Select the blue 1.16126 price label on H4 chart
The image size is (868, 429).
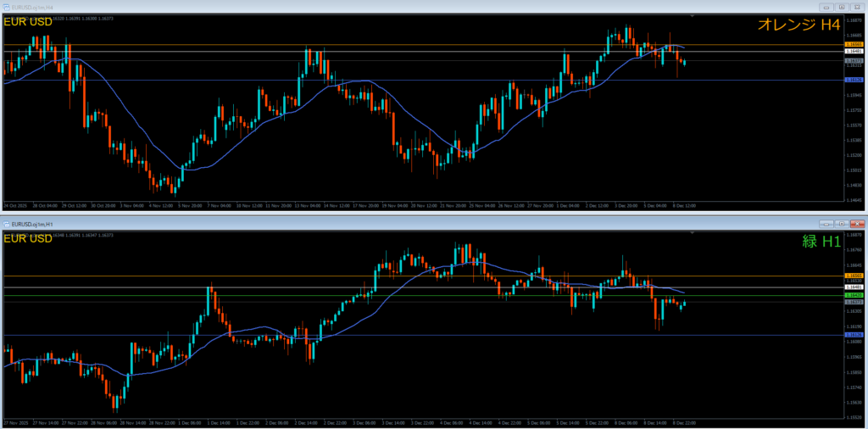(853, 80)
